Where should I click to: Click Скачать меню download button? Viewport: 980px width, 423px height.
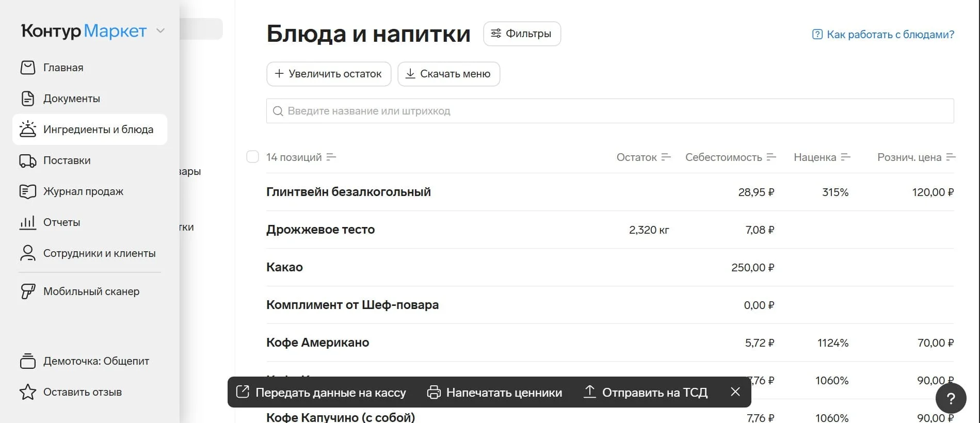pos(448,74)
